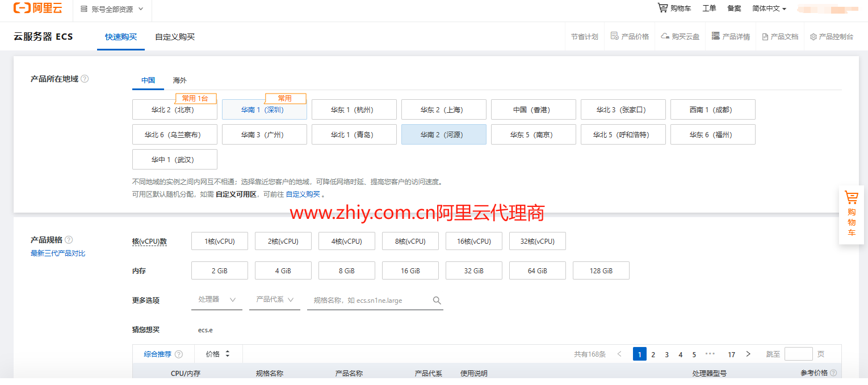
Task: Click the shopping cart icon in header
Action: 662,8
